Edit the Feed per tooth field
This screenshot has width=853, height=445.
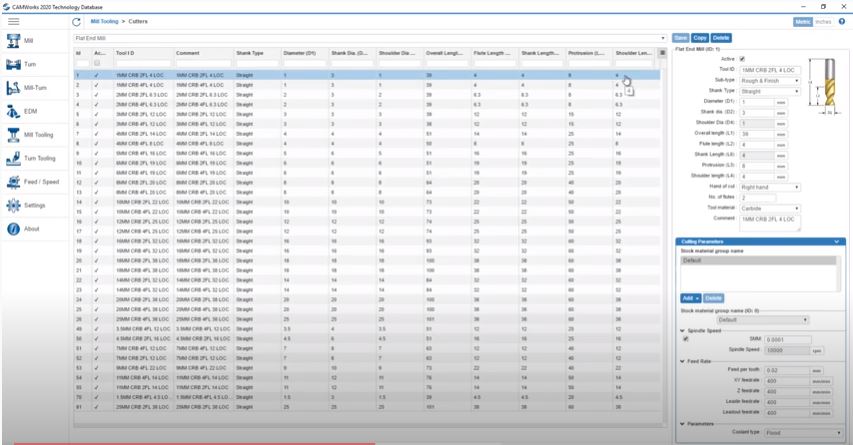point(787,370)
